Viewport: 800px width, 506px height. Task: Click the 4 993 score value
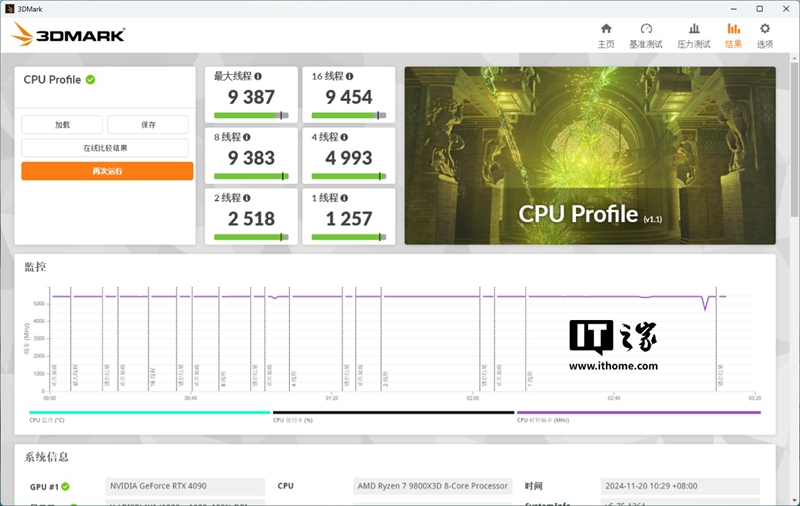click(x=349, y=158)
